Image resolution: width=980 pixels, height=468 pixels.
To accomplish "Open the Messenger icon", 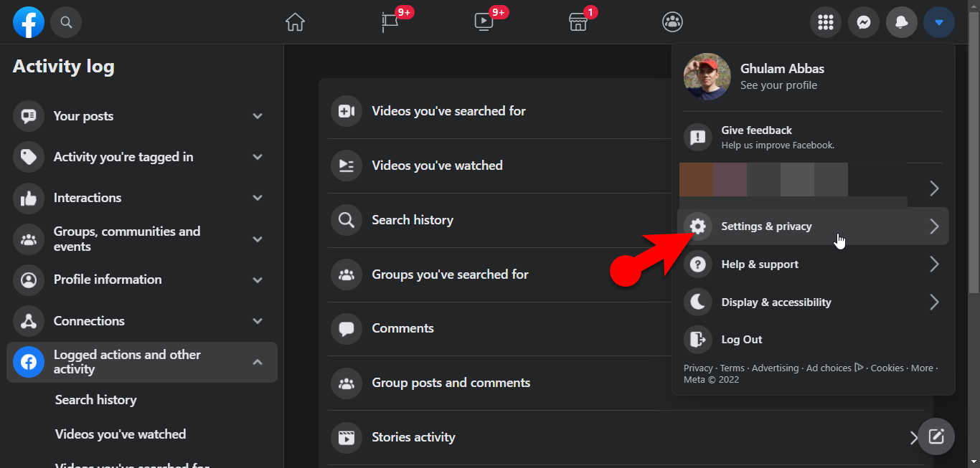I will pos(864,22).
